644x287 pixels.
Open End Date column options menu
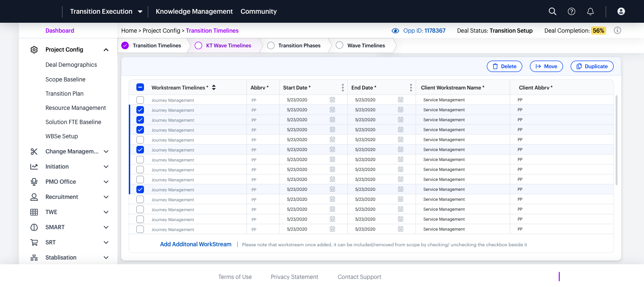point(411,88)
